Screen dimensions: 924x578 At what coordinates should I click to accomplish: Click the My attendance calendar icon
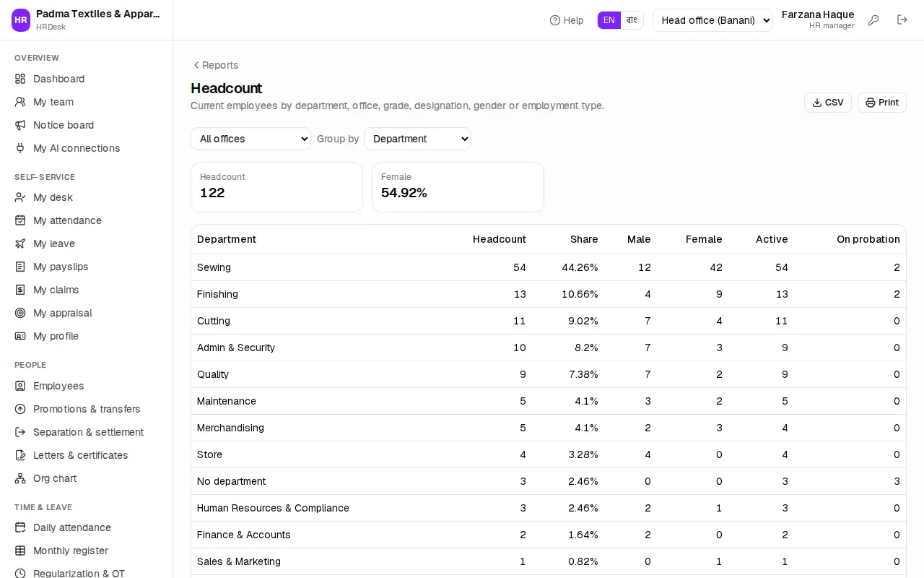[20, 220]
